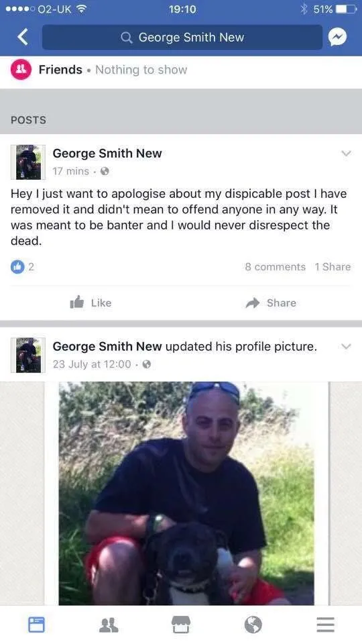View the 1 Share count
This screenshot has height=644, width=362.
click(333, 267)
